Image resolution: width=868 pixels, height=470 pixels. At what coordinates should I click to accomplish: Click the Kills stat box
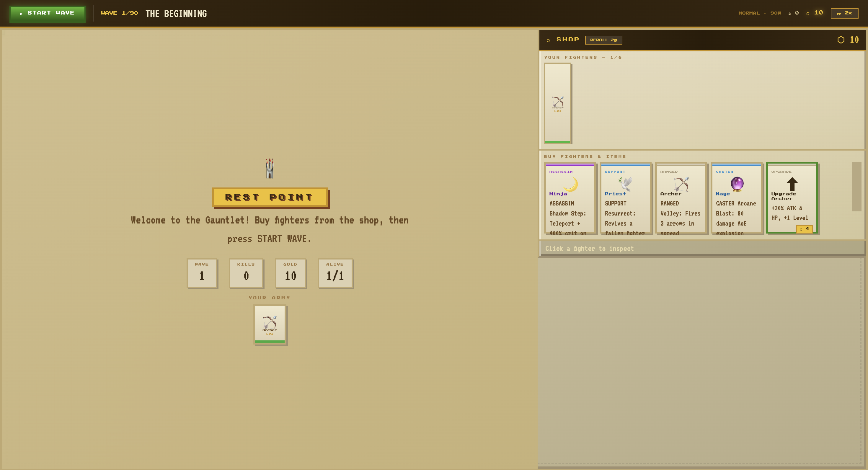coord(246,273)
